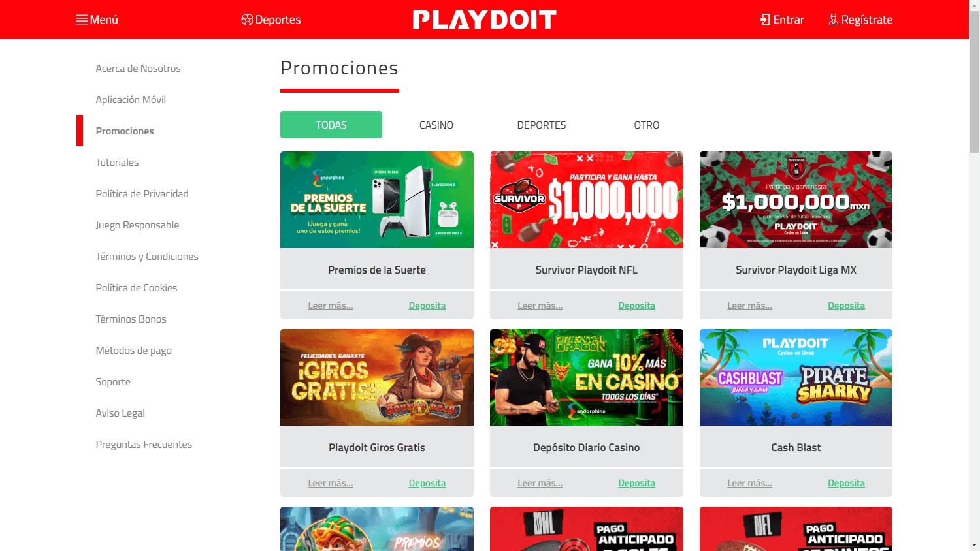Click the Entrar login icon
The height and width of the screenshot is (551, 980).
765,20
